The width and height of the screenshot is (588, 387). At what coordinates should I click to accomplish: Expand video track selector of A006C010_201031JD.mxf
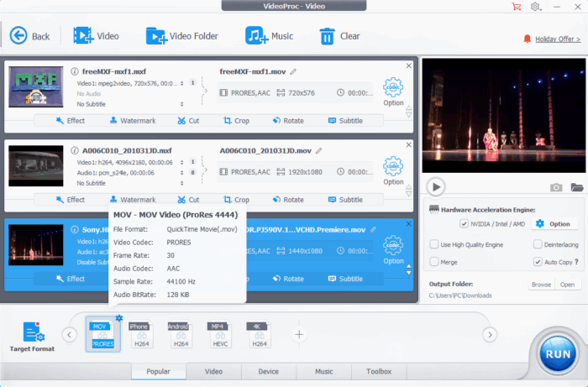tap(182, 162)
